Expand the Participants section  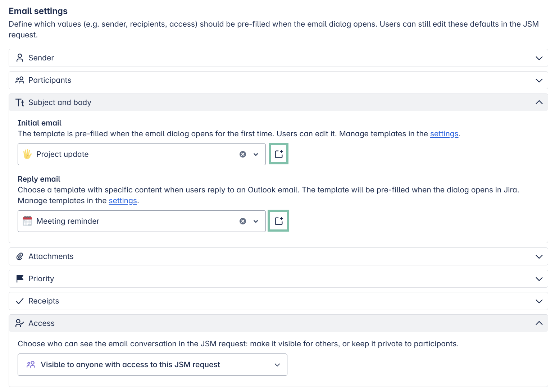click(539, 81)
